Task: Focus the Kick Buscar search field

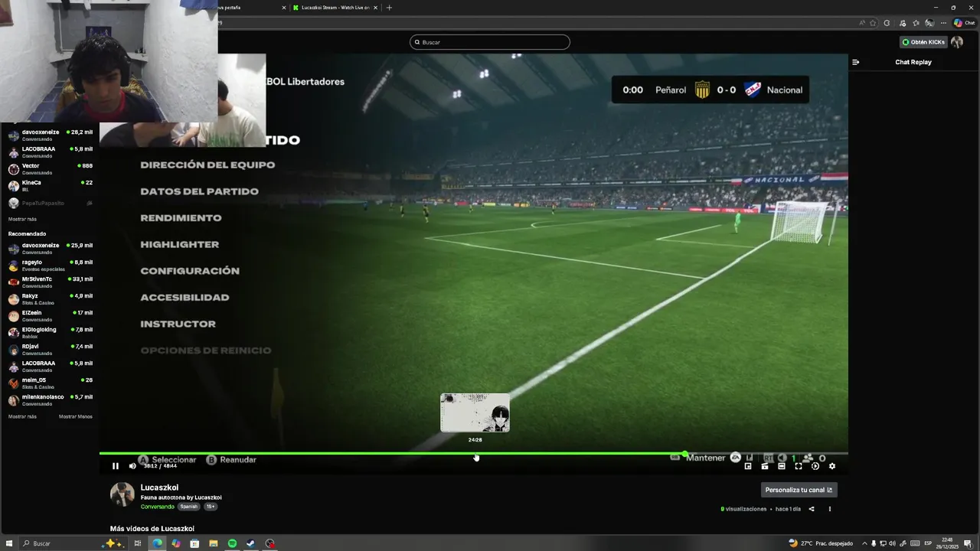Action: [490, 42]
